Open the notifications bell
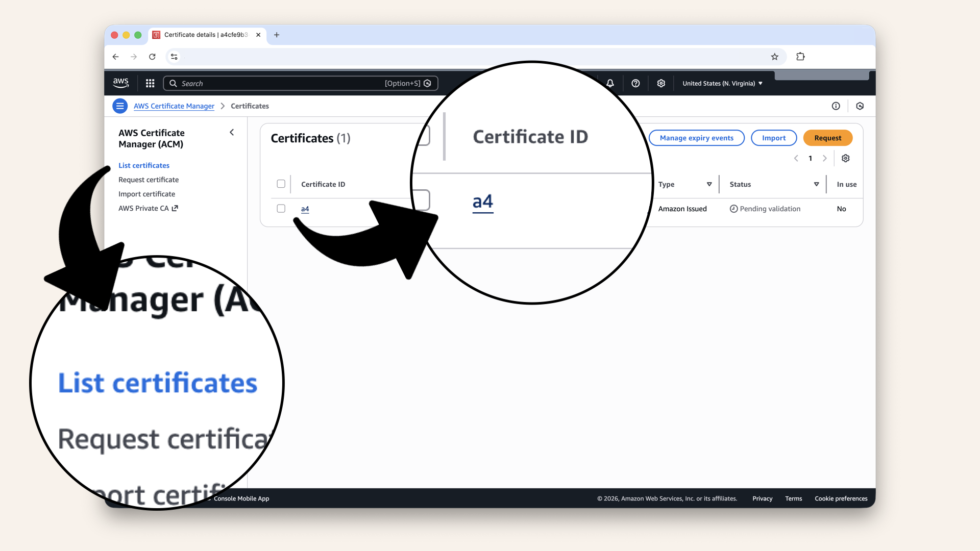Image resolution: width=980 pixels, height=551 pixels. 610,83
